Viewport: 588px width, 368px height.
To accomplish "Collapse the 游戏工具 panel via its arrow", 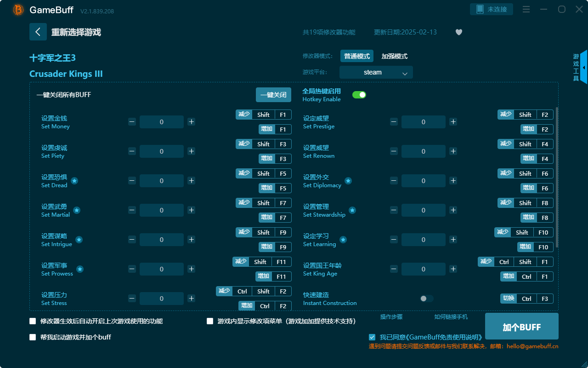I will click(584, 67).
